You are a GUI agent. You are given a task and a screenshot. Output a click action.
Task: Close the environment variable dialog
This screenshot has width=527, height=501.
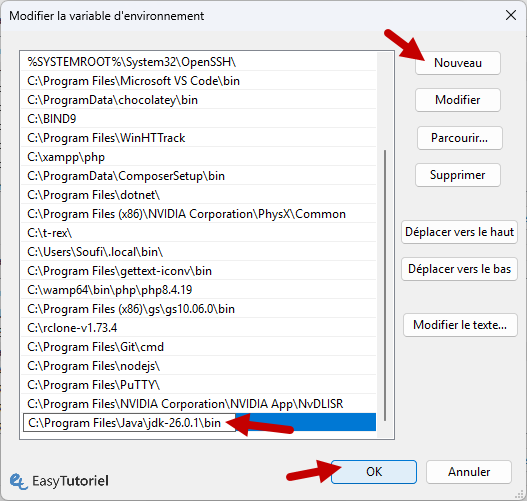pos(511,15)
